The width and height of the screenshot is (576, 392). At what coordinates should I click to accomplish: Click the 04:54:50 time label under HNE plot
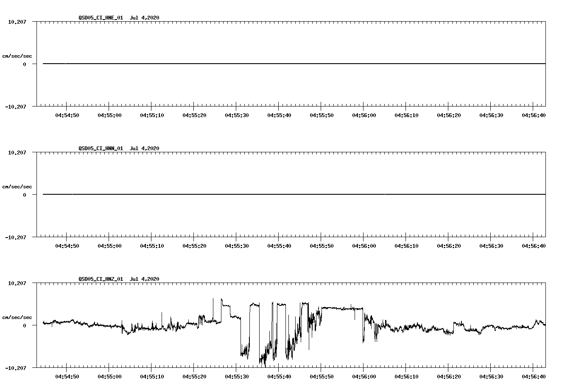point(67,115)
